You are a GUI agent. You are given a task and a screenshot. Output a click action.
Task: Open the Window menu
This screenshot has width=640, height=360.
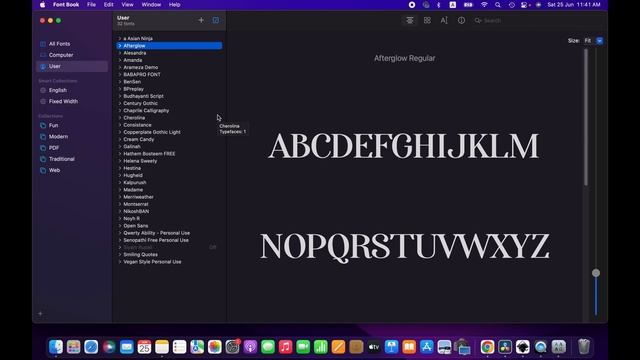[x=151, y=4]
